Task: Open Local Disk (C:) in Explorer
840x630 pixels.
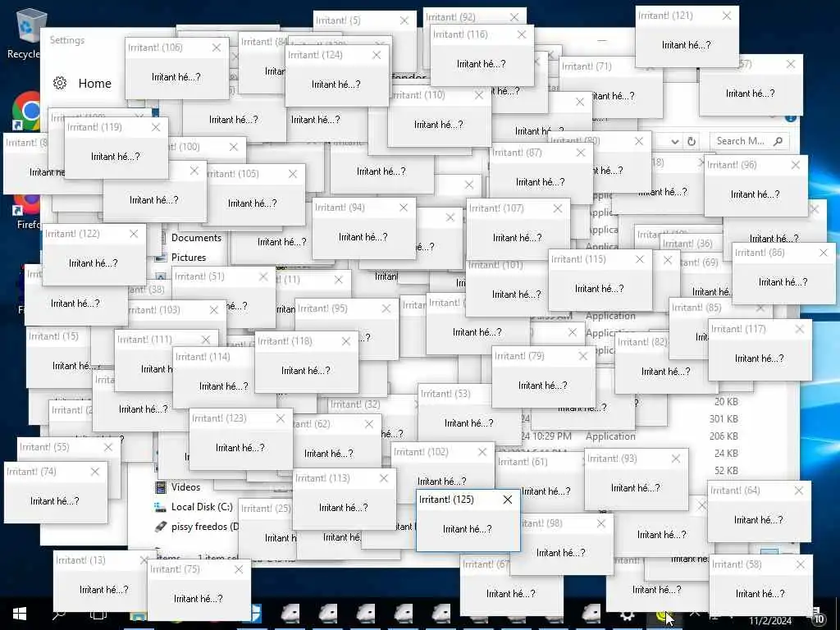Action: pos(202,507)
